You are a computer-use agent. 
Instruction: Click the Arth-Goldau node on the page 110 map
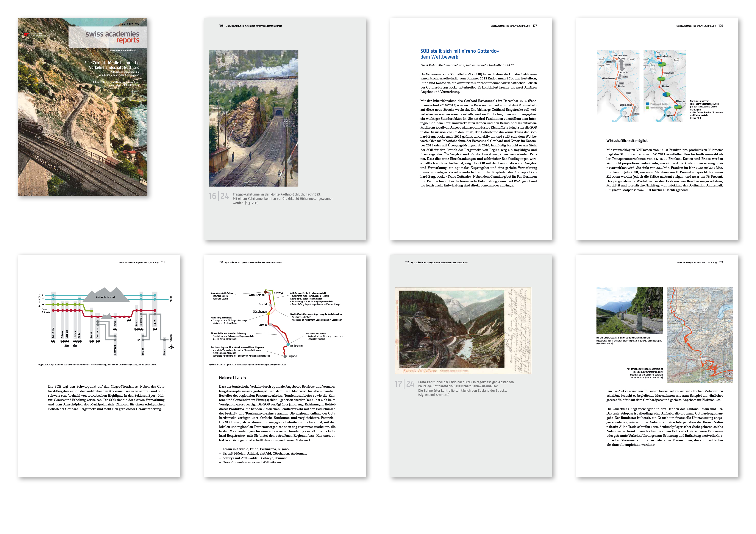pyautogui.click(x=265, y=292)
